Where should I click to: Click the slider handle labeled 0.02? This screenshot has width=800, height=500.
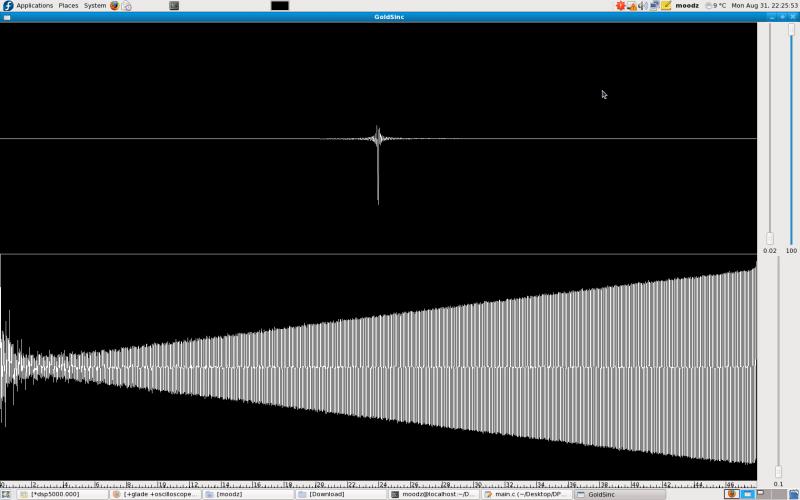pyautogui.click(x=770, y=238)
